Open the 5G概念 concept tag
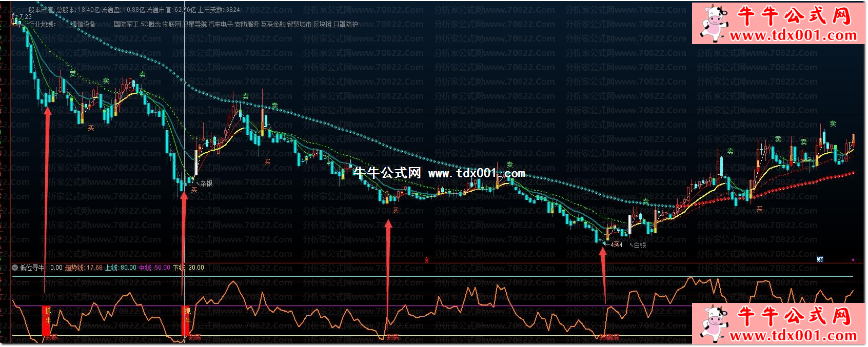868x347 pixels. click(150, 24)
